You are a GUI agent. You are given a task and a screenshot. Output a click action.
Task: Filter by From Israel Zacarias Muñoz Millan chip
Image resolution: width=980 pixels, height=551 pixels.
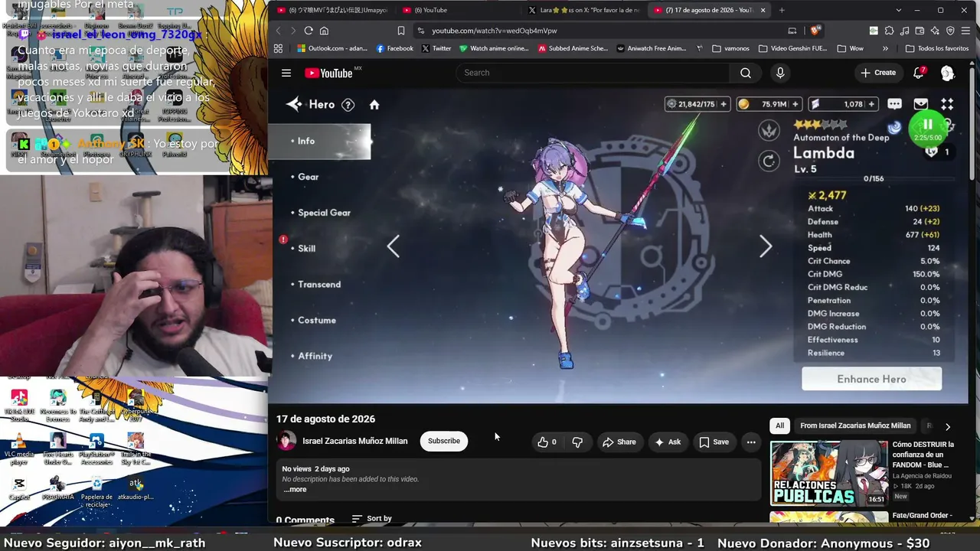(x=855, y=426)
